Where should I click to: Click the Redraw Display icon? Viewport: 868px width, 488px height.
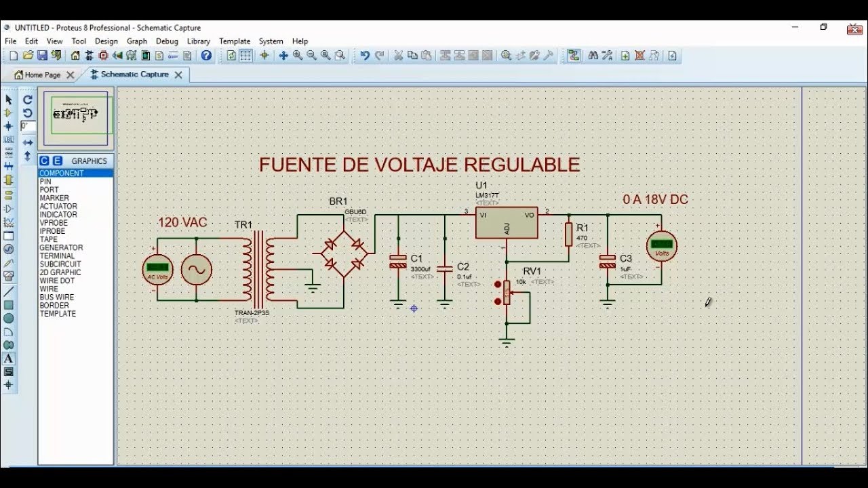(231, 56)
